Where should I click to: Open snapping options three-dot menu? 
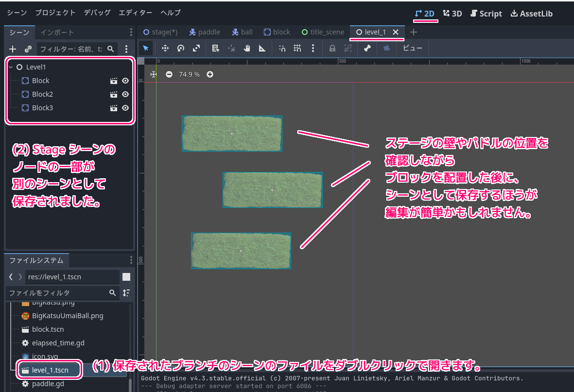click(313, 48)
